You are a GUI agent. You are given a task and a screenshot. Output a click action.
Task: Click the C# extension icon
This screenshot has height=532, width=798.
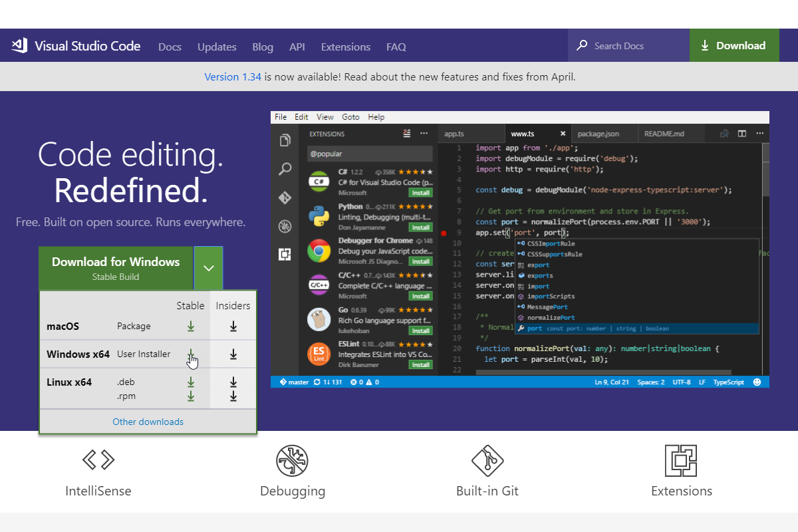[320, 181]
